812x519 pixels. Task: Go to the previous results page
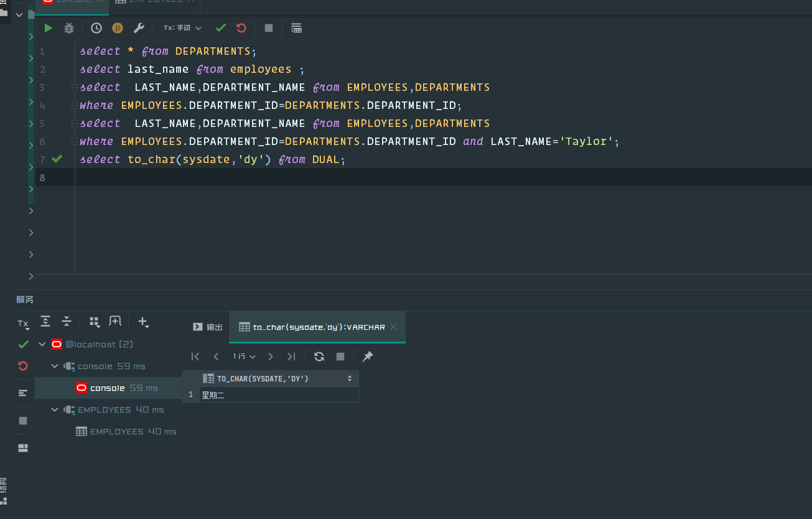[216, 357]
